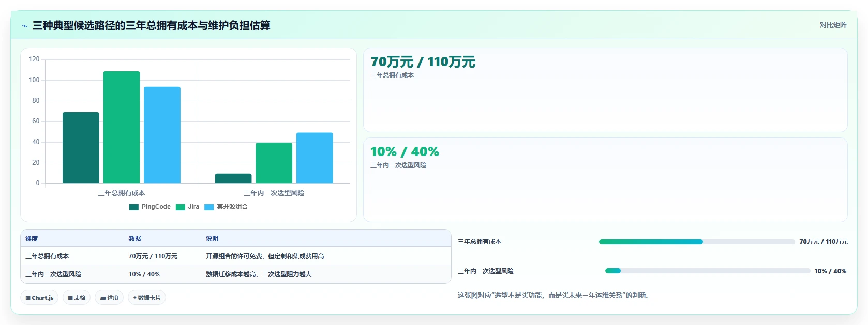Screen dimensions: 868x325
Task: Click the 三年内二次选型风险 x-axis label
Action: [274, 193]
